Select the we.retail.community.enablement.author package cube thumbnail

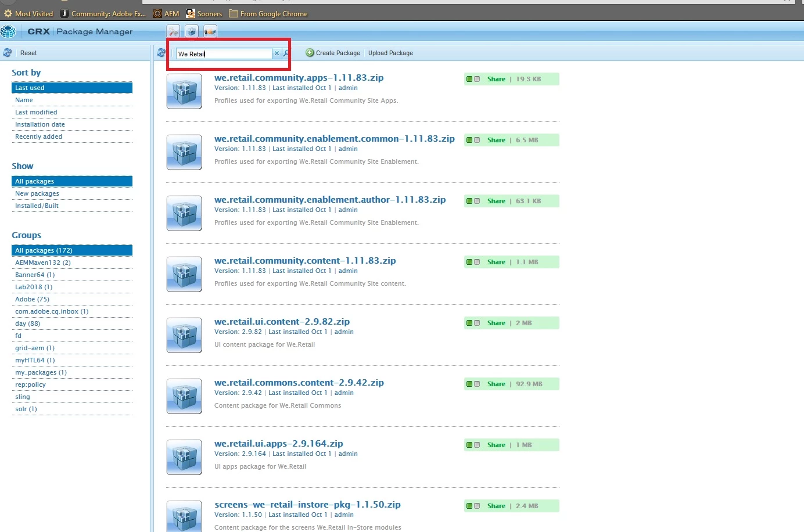coord(184,213)
